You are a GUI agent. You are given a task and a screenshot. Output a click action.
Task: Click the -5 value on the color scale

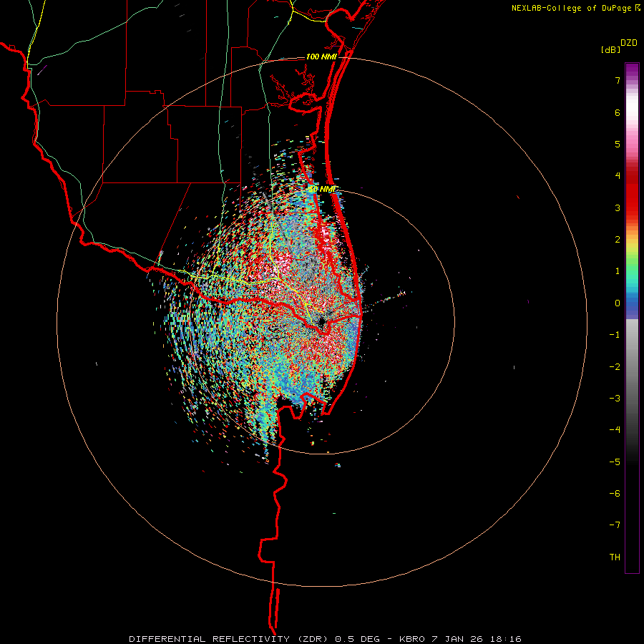pos(615,462)
